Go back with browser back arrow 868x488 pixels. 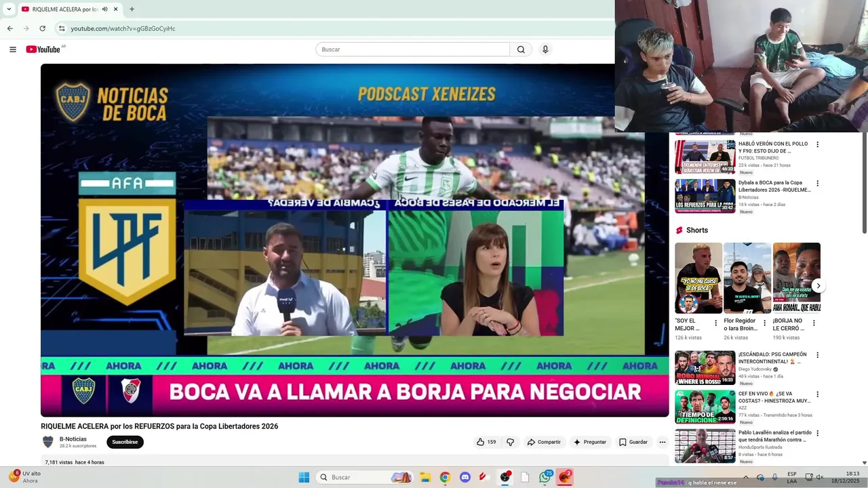pyautogui.click(x=10, y=28)
